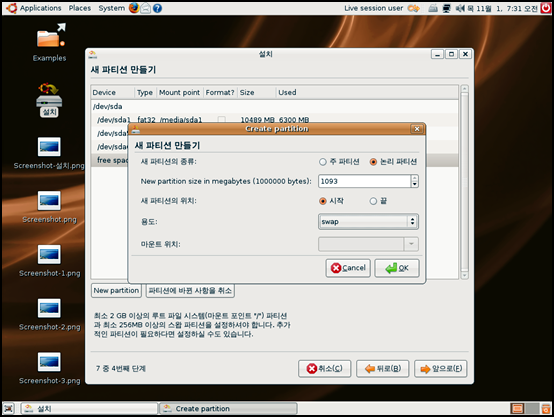Click the show desktop icon in bottom panel
Viewport: 554px width, 417px height.
point(8,409)
